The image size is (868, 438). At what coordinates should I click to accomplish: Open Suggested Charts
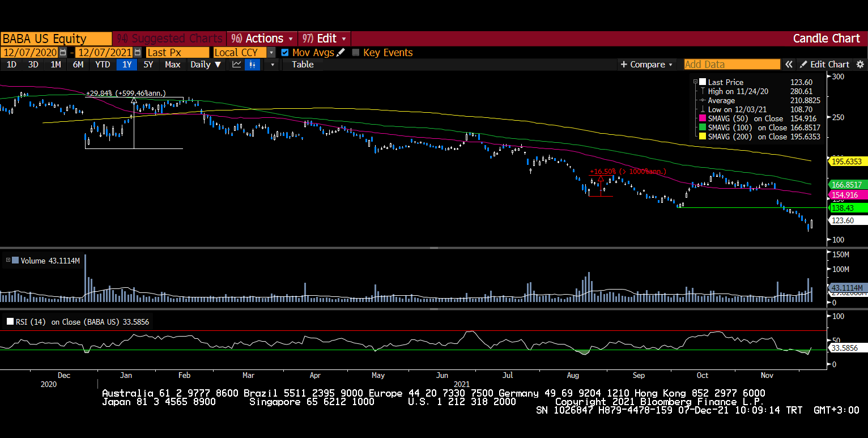169,39
